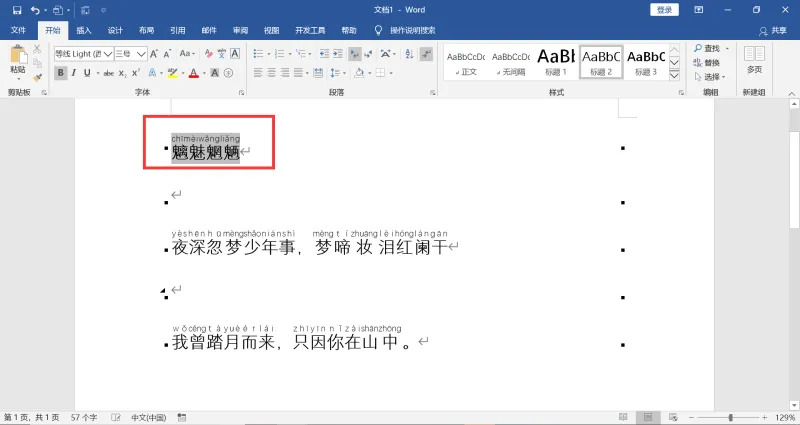Image resolution: width=800 pixels, height=425 pixels.
Task: Toggle character shading gray A
Action: coord(215,73)
